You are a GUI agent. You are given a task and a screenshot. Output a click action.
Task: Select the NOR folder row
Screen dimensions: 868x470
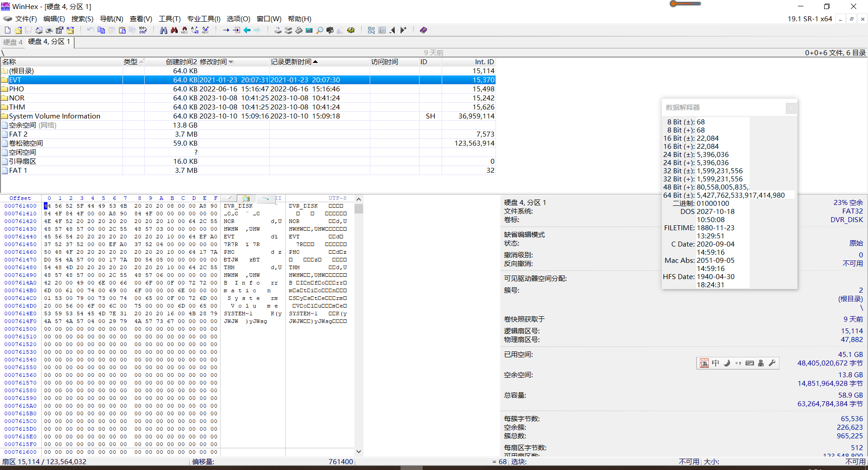point(248,98)
